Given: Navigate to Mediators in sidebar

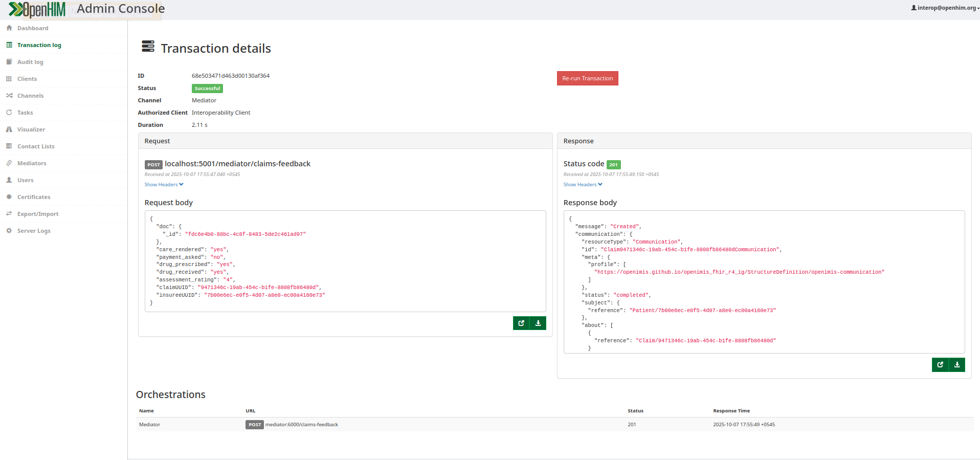Looking at the screenshot, I should coord(32,163).
